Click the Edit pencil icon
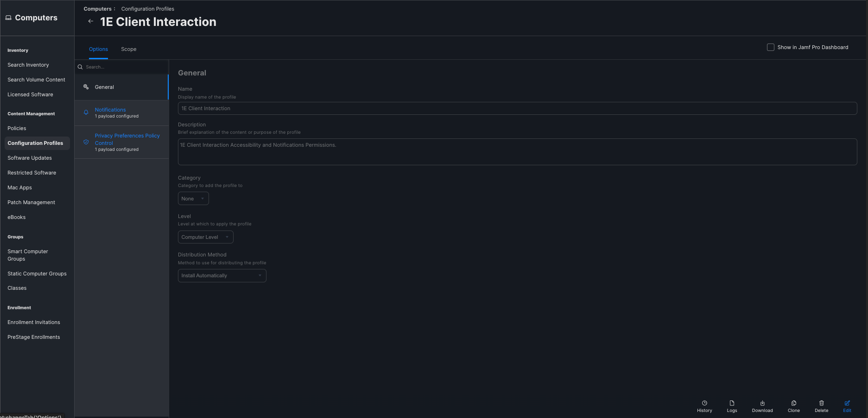This screenshot has width=868, height=418. click(847, 403)
